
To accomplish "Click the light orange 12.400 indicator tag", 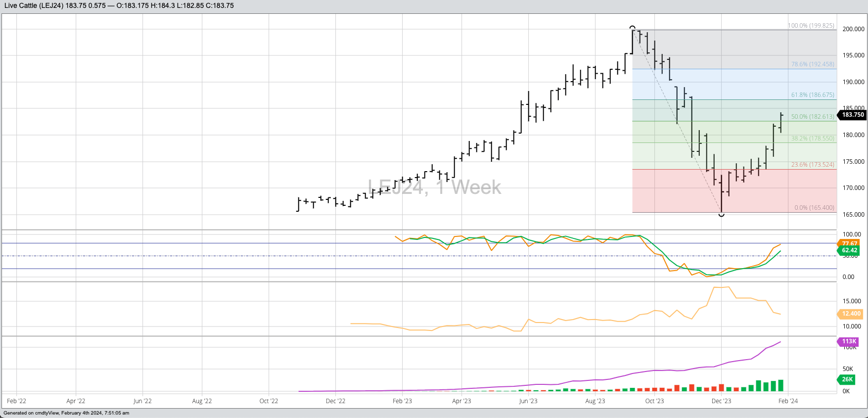I will coord(851,314).
